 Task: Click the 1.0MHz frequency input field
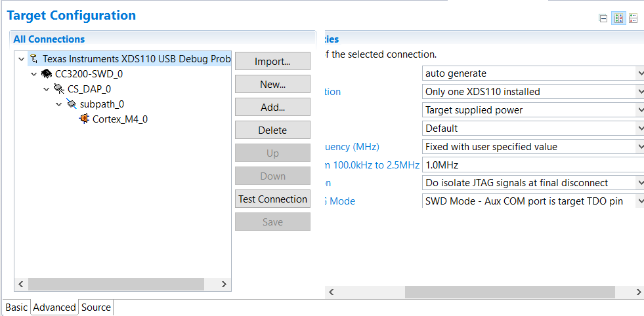(532, 165)
